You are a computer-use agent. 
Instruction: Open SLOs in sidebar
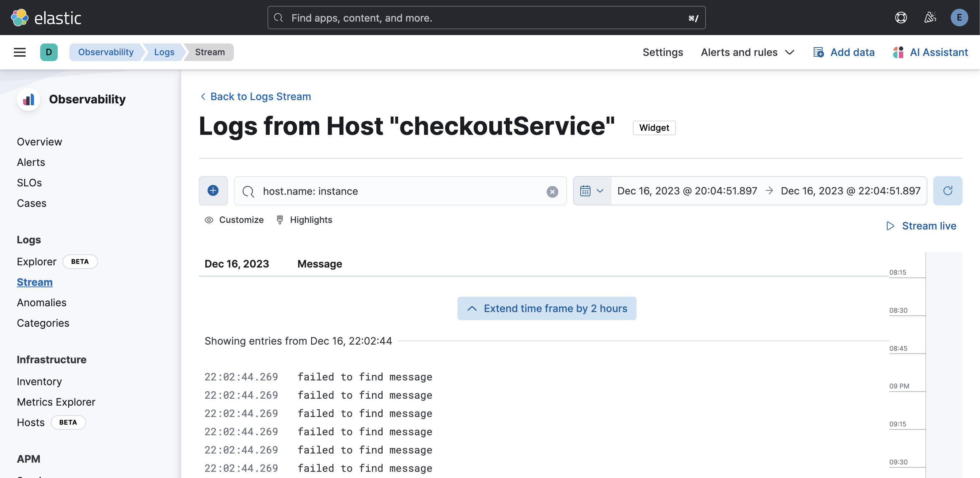click(29, 183)
